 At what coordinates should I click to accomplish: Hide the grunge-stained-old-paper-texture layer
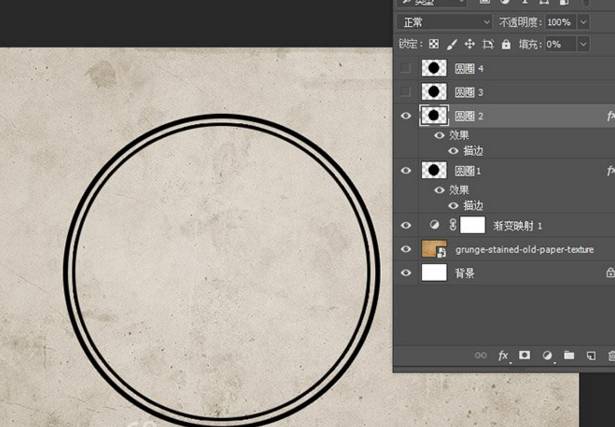coord(405,249)
